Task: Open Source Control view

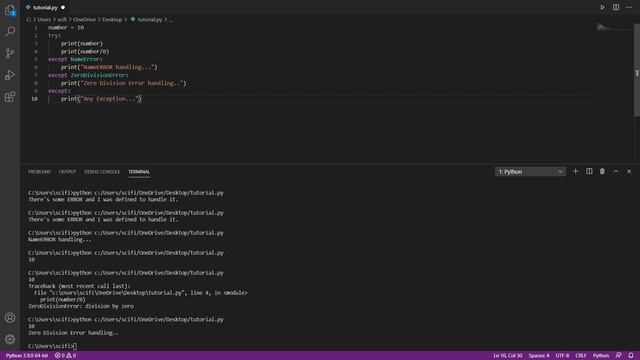Action: pyautogui.click(x=10, y=53)
